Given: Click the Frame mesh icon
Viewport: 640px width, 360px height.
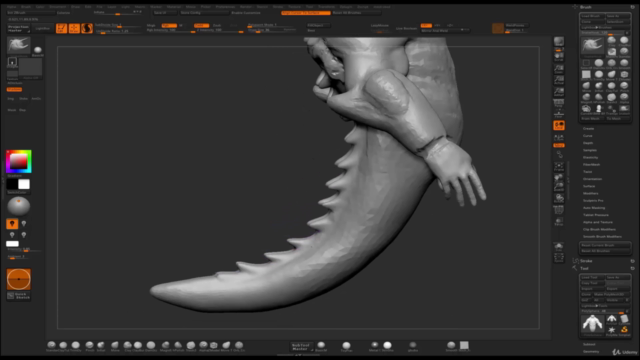Looking at the screenshot, I should point(559,167).
